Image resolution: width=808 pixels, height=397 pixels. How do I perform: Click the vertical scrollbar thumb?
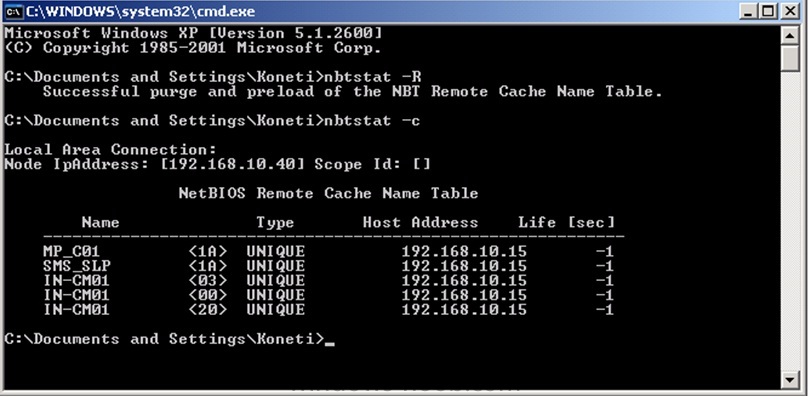(x=789, y=59)
